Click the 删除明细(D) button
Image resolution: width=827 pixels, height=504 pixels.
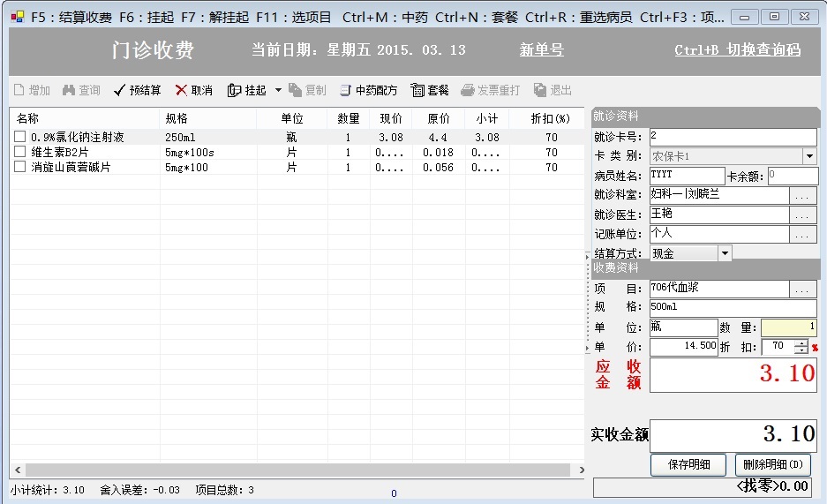pyautogui.click(x=772, y=464)
